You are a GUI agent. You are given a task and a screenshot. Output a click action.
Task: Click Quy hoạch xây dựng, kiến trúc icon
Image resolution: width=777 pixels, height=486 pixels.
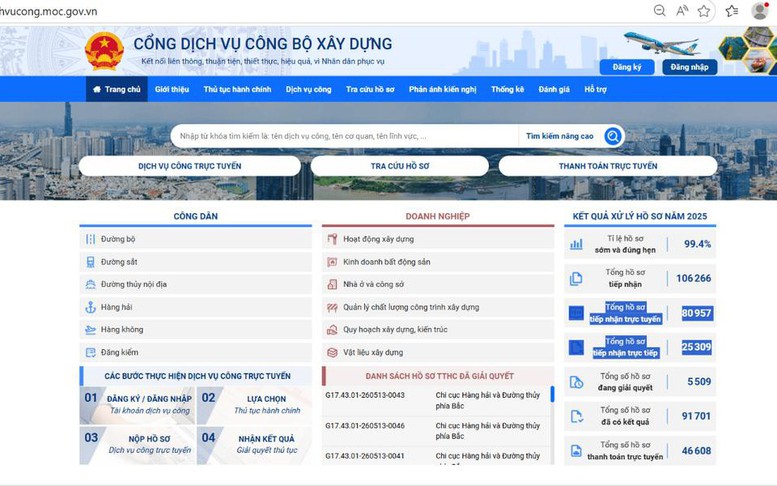(x=332, y=329)
